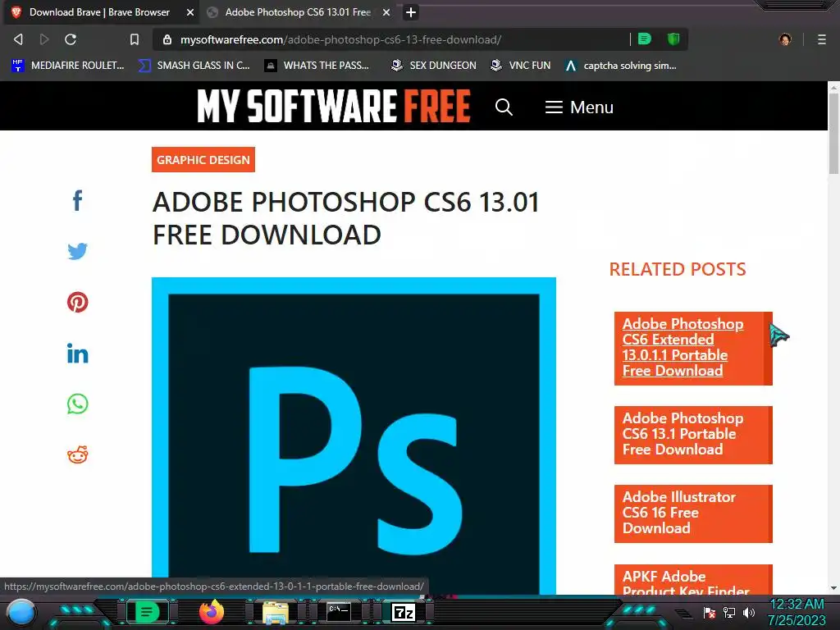
Task: Close the Adobe Photoshop CS6 tab
Action: click(386, 12)
